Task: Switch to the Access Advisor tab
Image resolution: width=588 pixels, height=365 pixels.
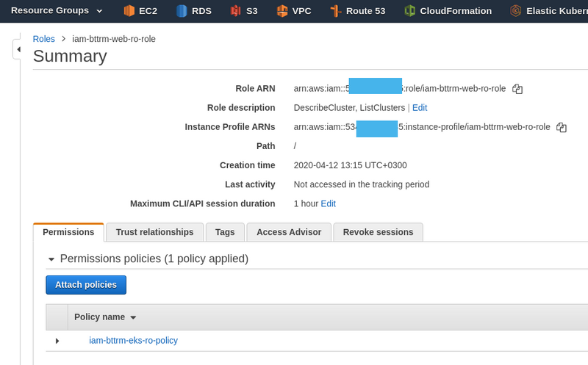Action: click(x=288, y=232)
